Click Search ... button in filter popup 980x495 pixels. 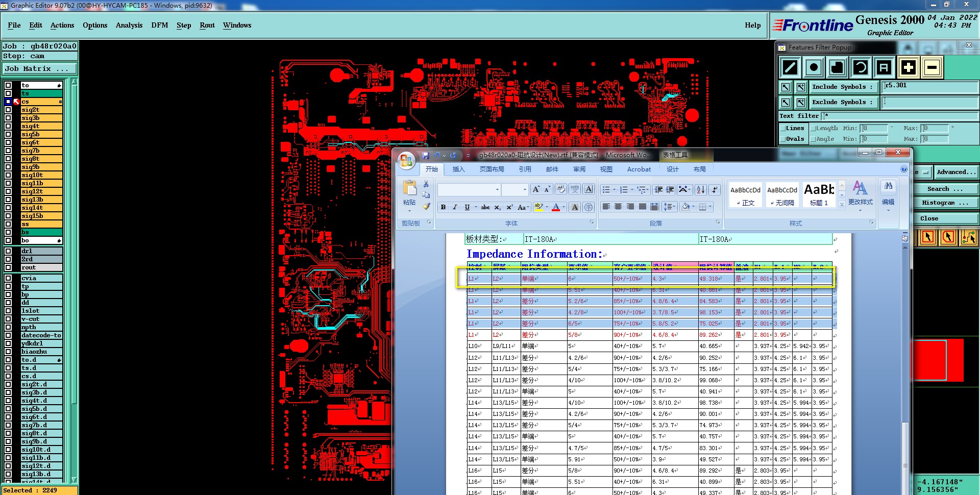click(945, 189)
